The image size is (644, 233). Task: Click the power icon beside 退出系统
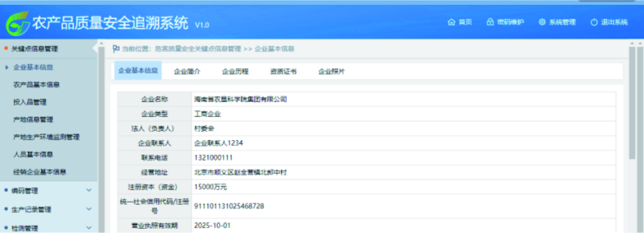pyautogui.click(x=594, y=22)
